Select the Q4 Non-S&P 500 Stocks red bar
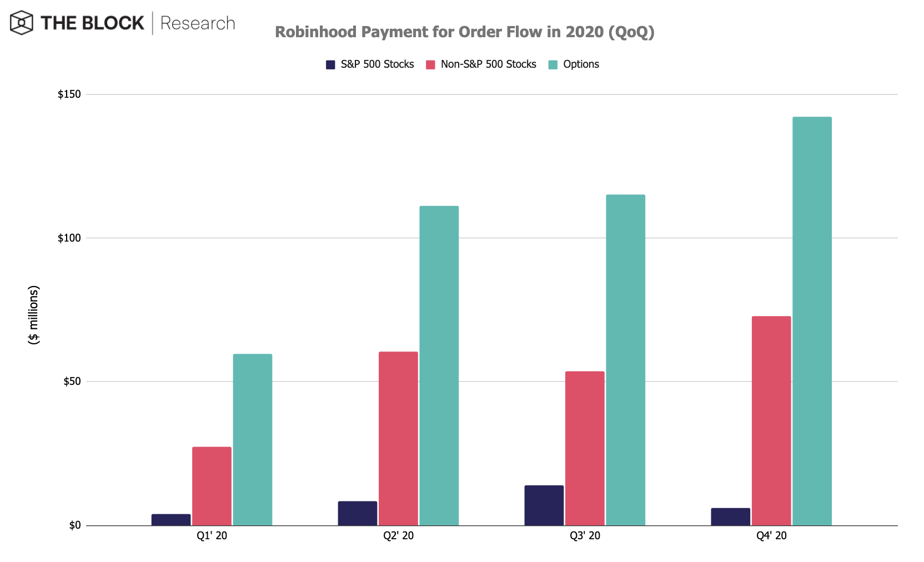 771,421
